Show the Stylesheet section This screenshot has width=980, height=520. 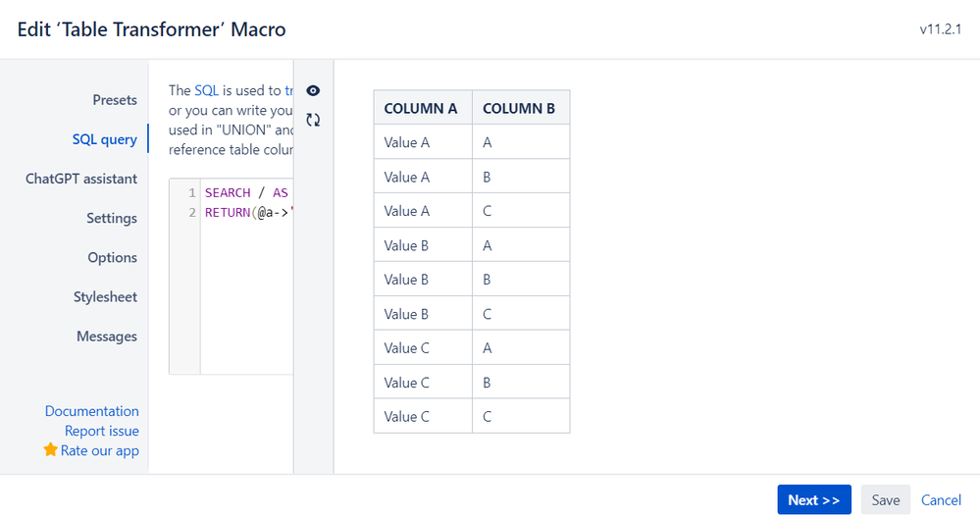point(105,296)
